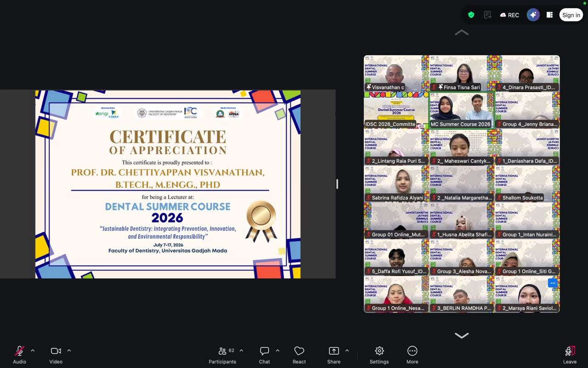This screenshot has height=368, width=588.
Task: Click the pin icon beside Visvanathan c
Action: [x=369, y=87]
